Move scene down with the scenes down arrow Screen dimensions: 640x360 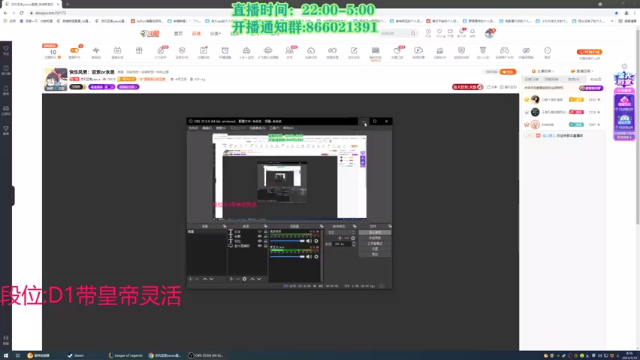[211, 279]
